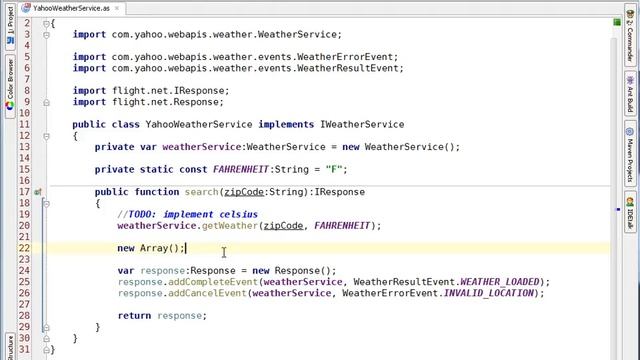Click the blue TODO marker in error stripe
The width and height of the screenshot is (640, 360).
(x=618, y=209)
